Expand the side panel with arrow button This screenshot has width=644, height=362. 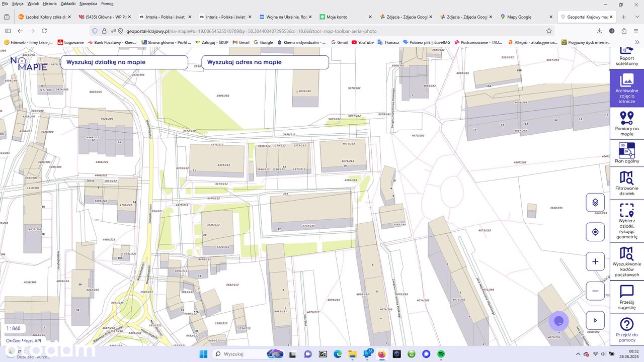tap(595, 320)
